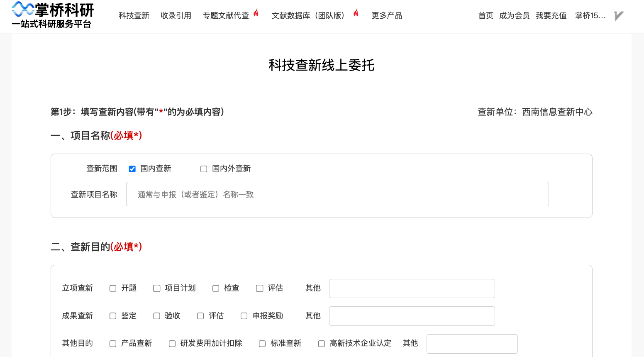Go to 首页 link
This screenshot has height=357, width=644.
click(486, 16)
